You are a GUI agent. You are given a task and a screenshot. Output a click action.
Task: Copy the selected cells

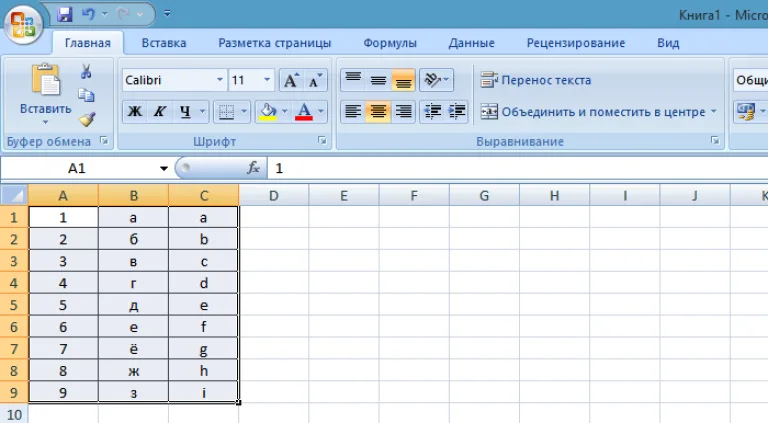pyautogui.click(x=86, y=95)
